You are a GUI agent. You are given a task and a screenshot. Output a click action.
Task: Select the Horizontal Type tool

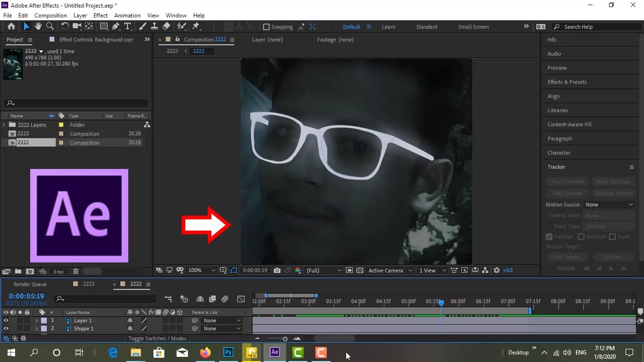(x=128, y=27)
